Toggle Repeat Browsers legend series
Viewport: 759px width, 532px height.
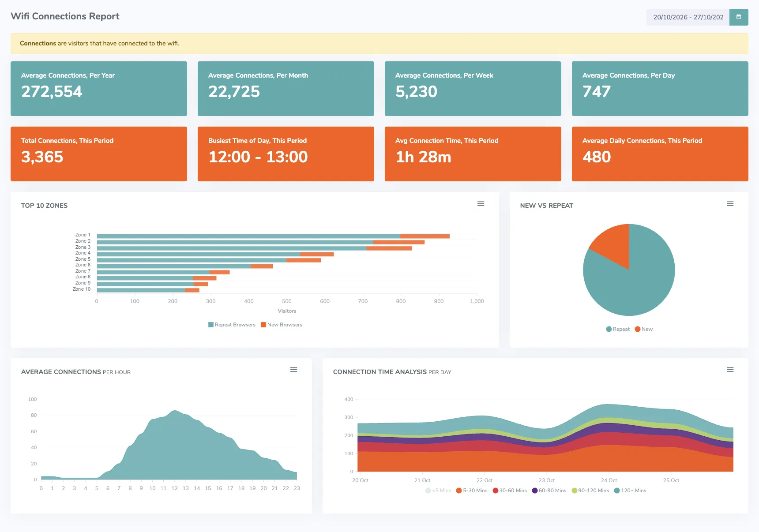(232, 325)
